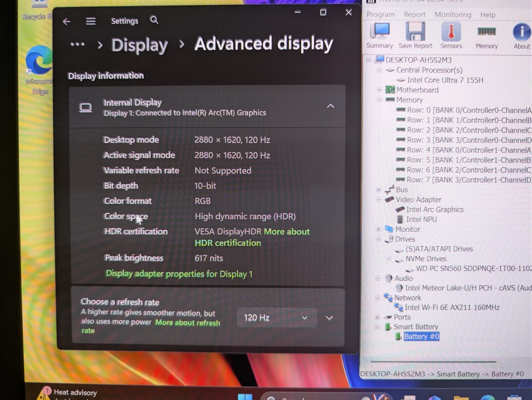Select memory Row: 0 entry
This screenshot has height=400, width=532.
(469, 110)
